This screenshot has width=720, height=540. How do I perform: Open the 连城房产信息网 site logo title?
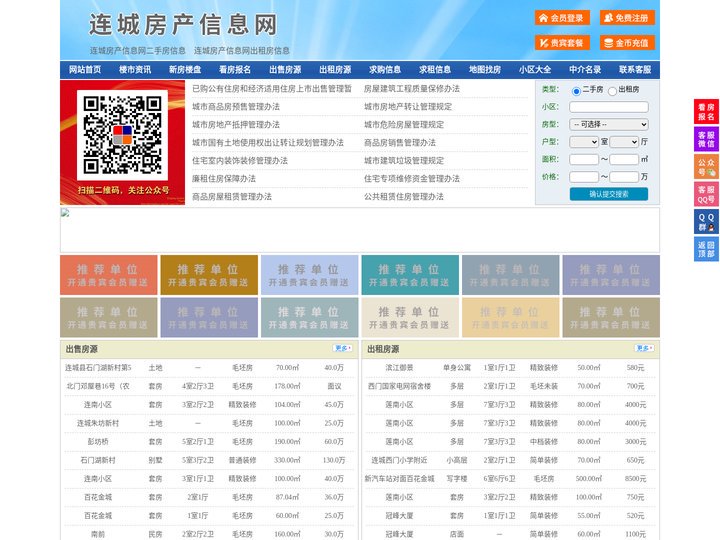click(x=183, y=24)
